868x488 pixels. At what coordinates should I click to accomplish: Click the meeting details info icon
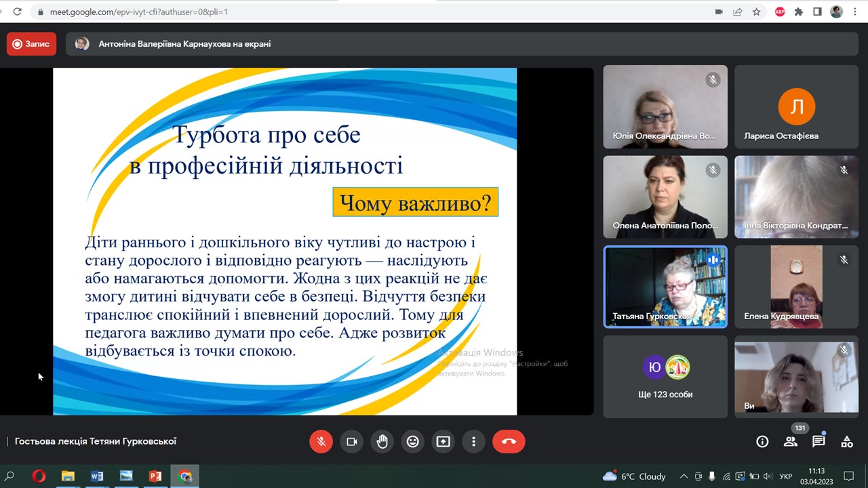[762, 441]
